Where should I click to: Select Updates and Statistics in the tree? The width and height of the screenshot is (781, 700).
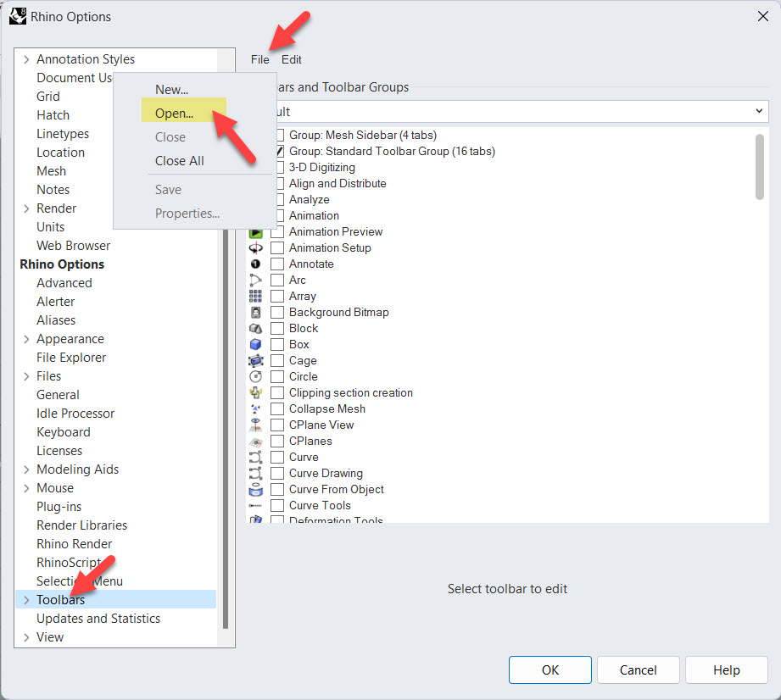[98, 619]
